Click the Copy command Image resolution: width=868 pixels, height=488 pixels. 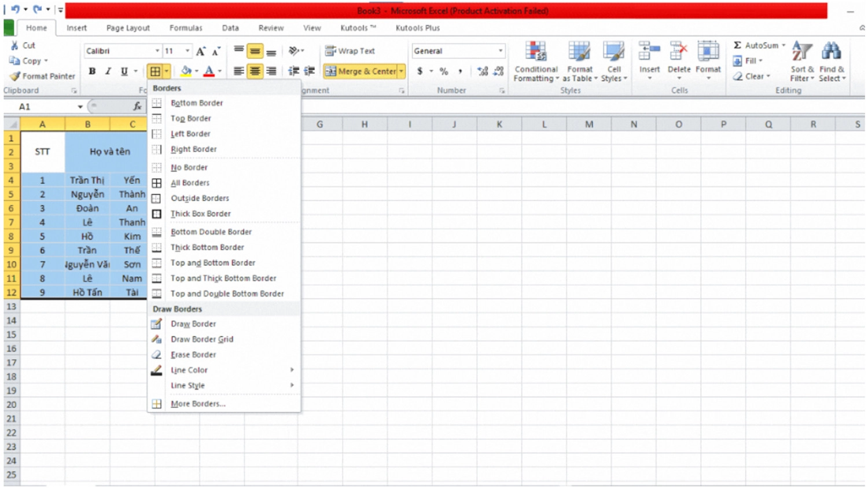(x=28, y=61)
